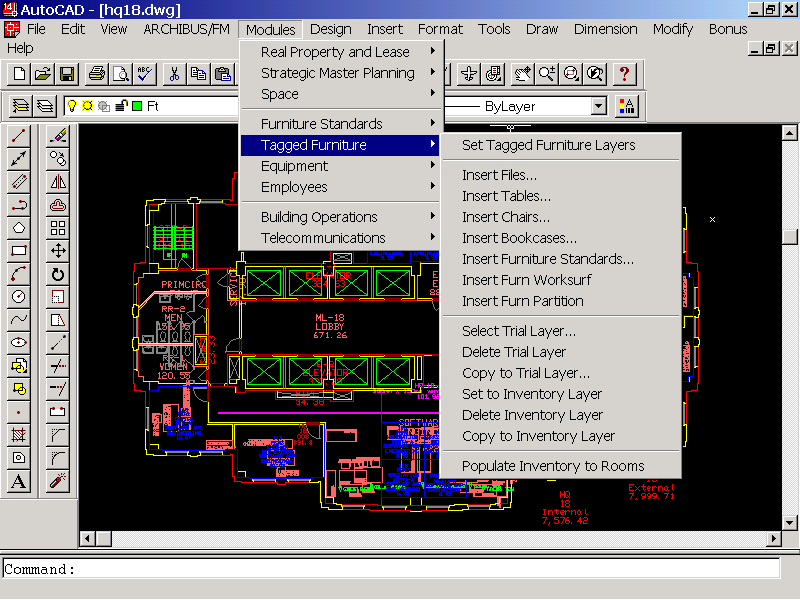This screenshot has height=600, width=800.
Task: Select the Circle draw tool
Action: coord(19,296)
